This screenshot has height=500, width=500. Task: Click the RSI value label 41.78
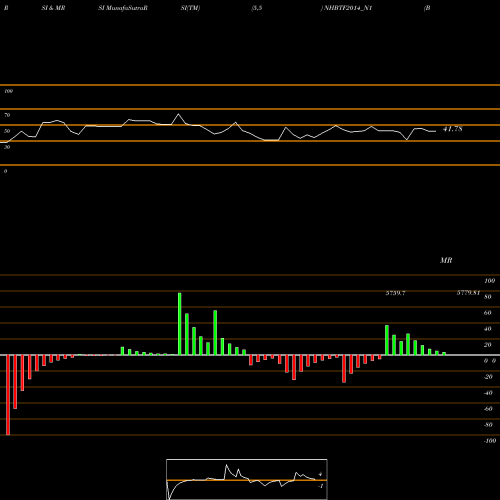click(x=452, y=129)
